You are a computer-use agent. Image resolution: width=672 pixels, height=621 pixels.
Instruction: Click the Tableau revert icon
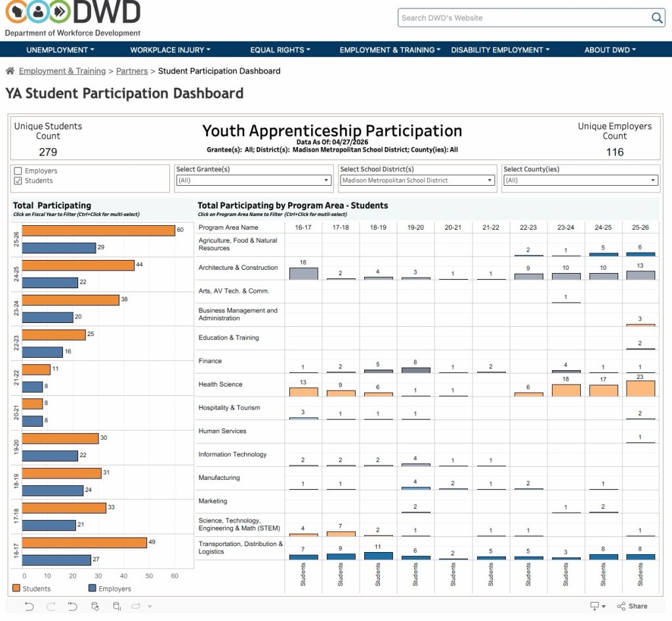pyautogui.click(x=73, y=606)
